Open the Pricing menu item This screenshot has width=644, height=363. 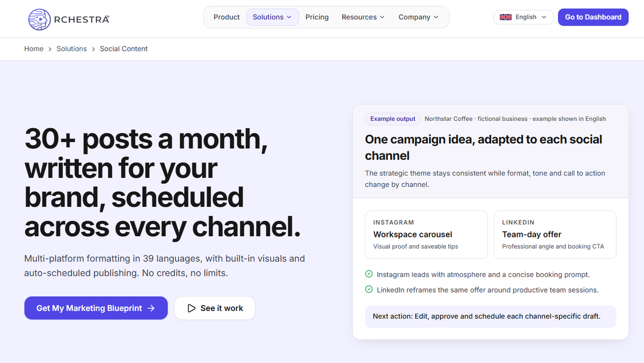tap(317, 17)
